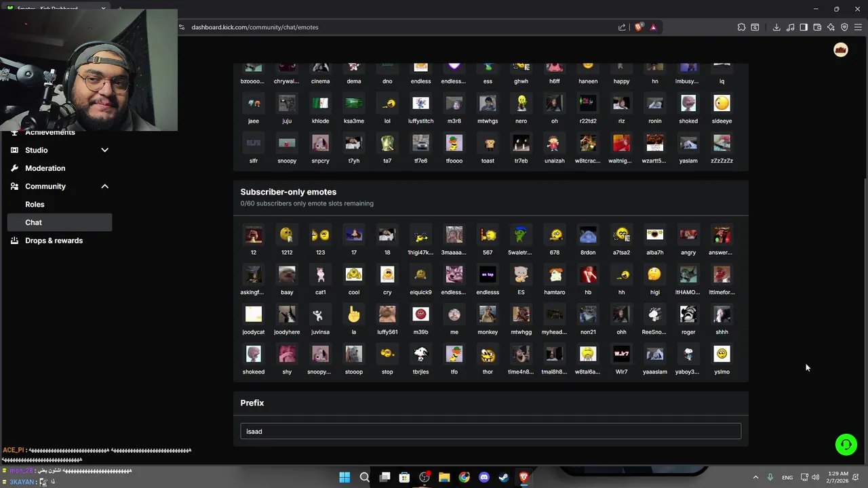Pick the yslmo emote
This screenshot has width=868, height=488.
click(722, 355)
